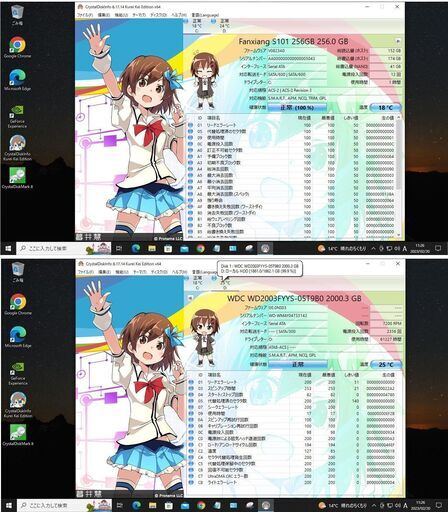Open Google Chrome icon on the lower desktop

pos(18,304)
